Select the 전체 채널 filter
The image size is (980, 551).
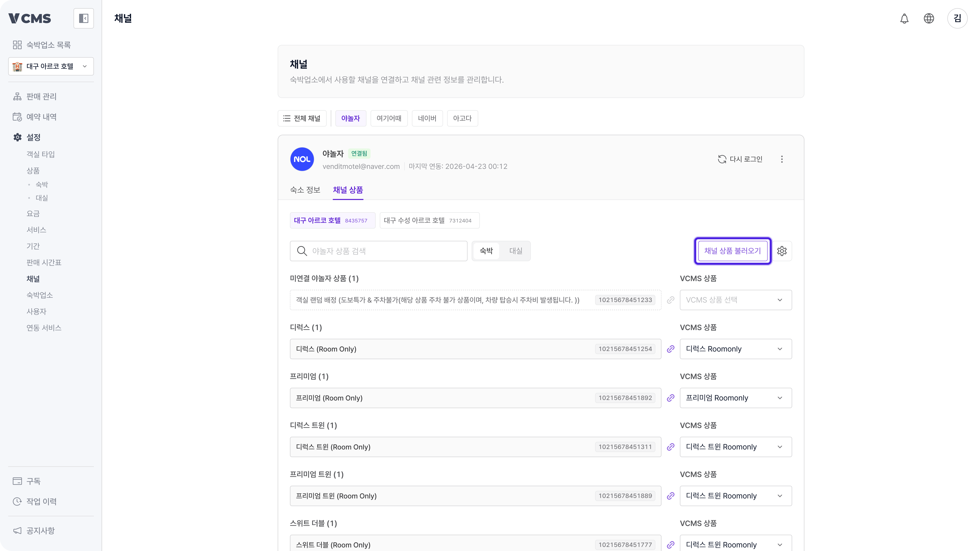[x=302, y=118]
